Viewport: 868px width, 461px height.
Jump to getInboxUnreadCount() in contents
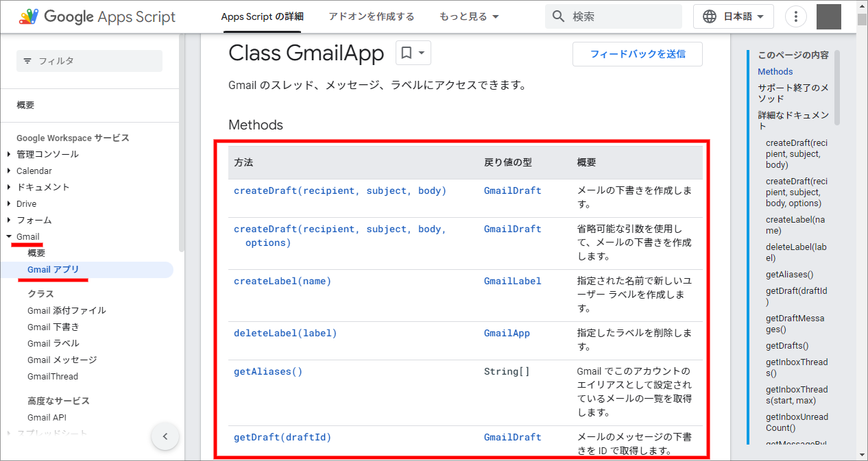tap(797, 422)
